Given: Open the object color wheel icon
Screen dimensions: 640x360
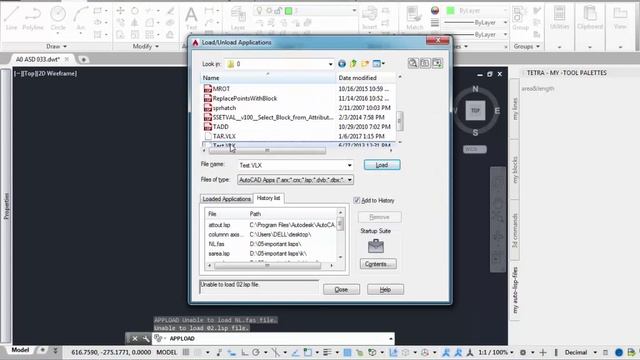Looking at the screenshot, I should click(435, 11).
